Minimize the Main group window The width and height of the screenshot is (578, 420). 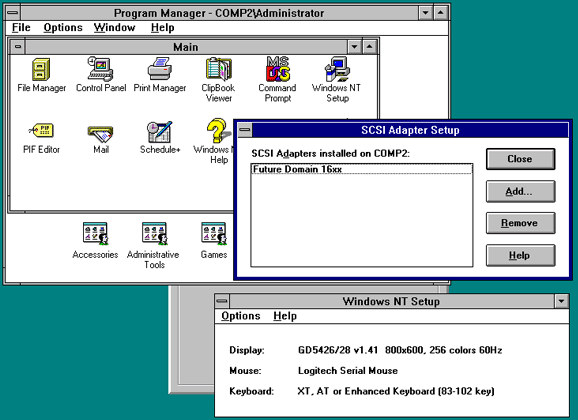(354, 47)
